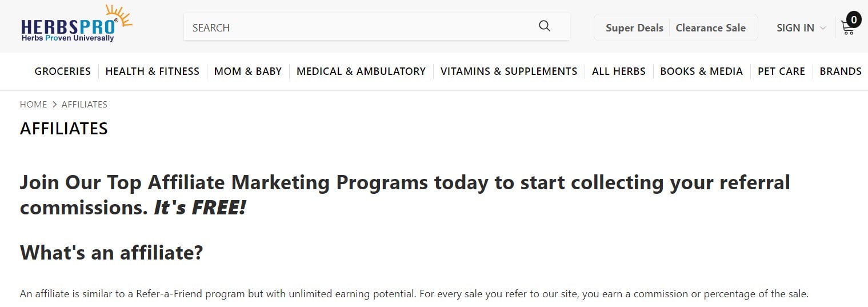
Task: Expand the Sign In dropdown arrow
Action: click(823, 28)
